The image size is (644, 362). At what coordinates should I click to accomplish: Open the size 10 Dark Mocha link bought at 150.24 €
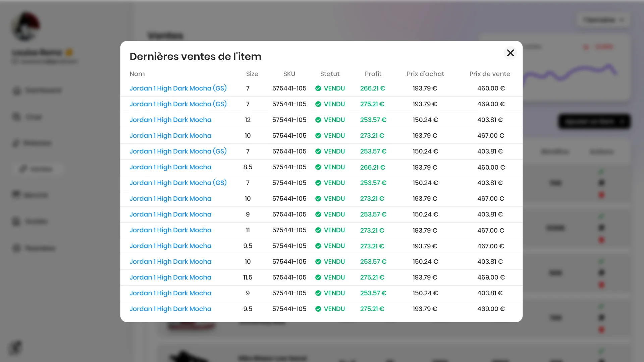pos(170,262)
